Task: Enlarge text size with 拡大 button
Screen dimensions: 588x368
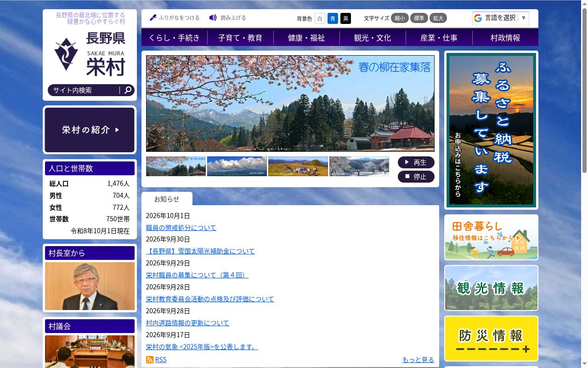Action: coord(438,18)
